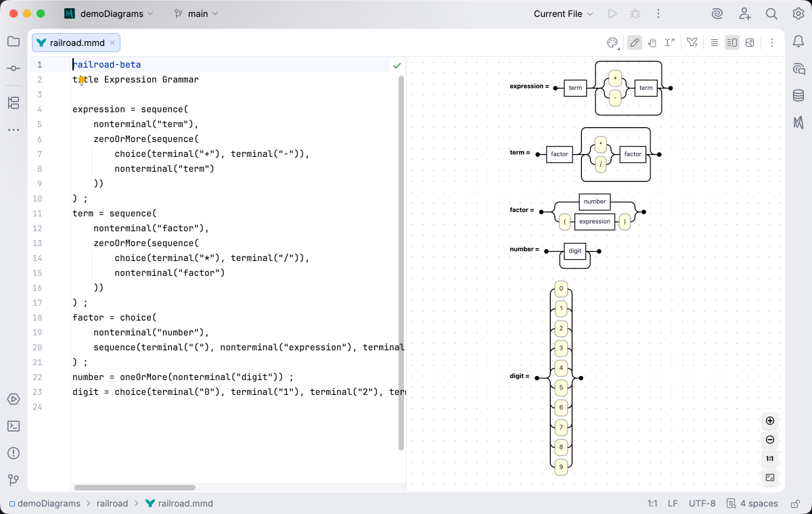Switch to editor-only view
Viewport: 812px width, 514px height.
tap(715, 43)
